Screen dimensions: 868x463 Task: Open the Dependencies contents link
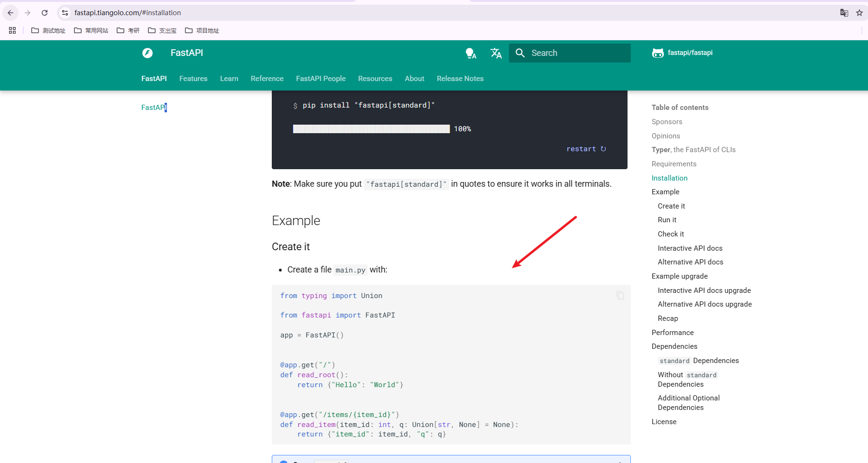[674, 346]
